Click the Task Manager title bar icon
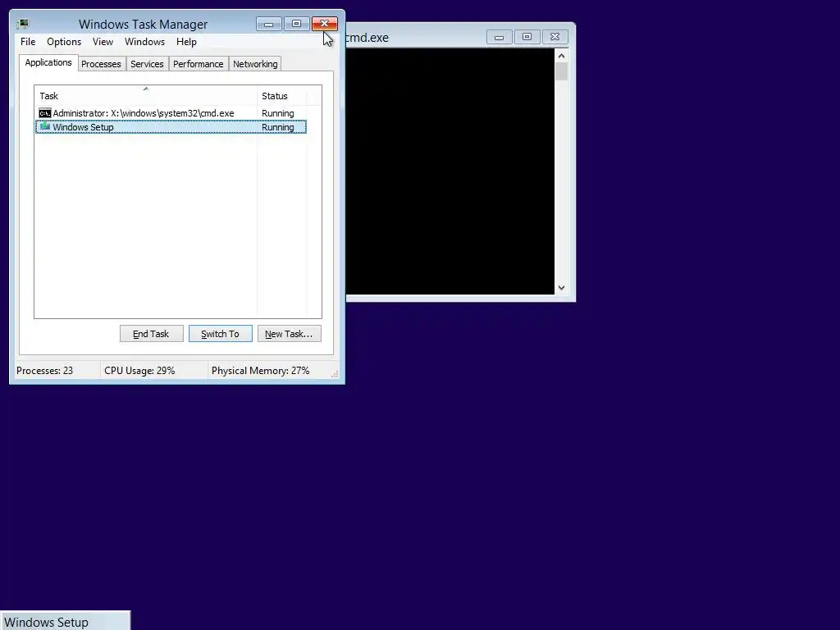This screenshot has height=630, width=840. point(22,24)
